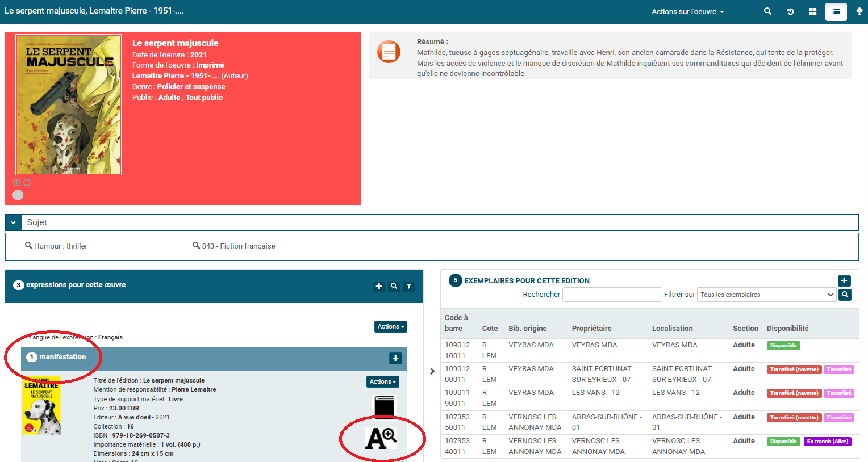Click the filter funnel in the expressions header
The image size is (868, 462).
click(409, 286)
